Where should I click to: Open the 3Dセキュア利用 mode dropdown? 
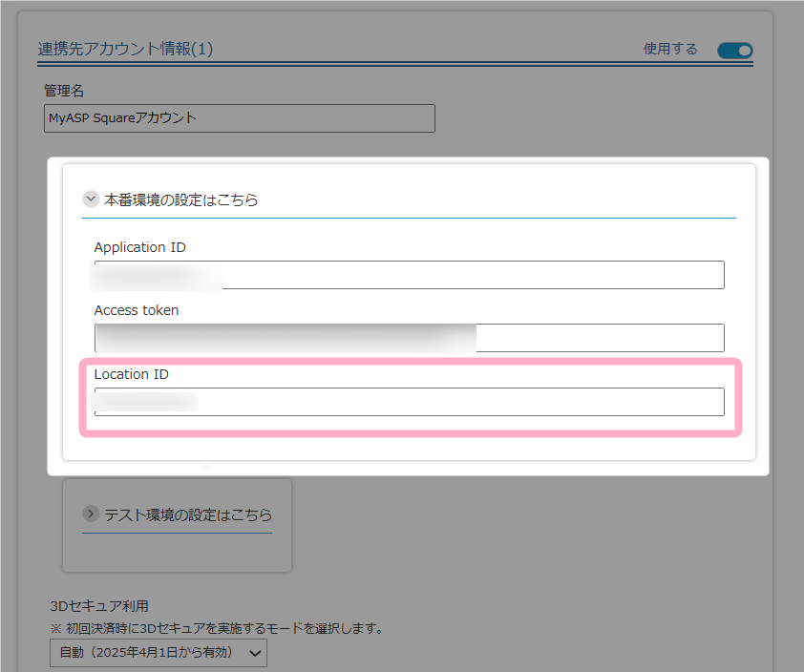click(x=159, y=653)
